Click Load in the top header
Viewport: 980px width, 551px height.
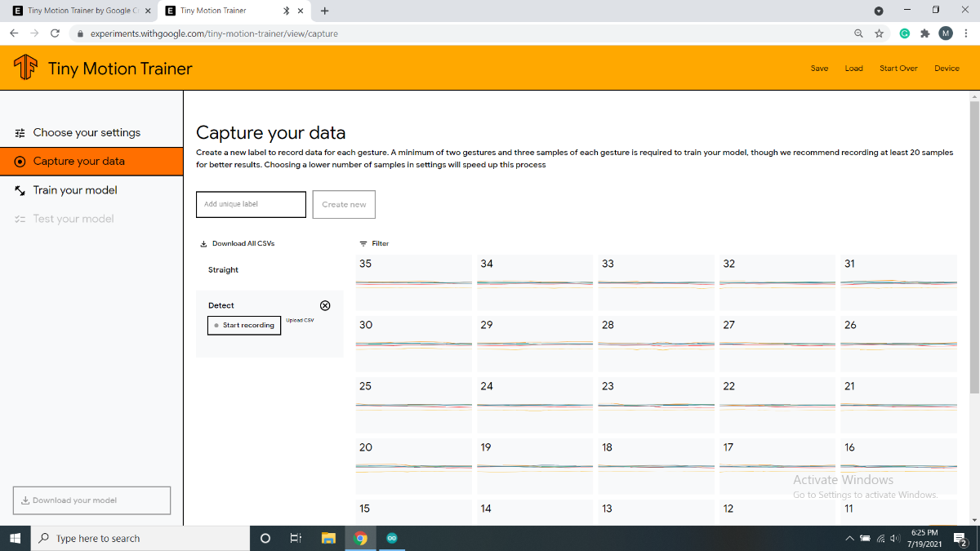[x=853, y=68]
